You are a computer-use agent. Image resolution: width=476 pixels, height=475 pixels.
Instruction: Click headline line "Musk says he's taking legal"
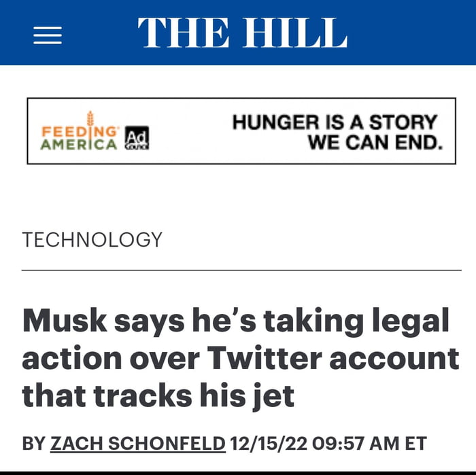236,320
